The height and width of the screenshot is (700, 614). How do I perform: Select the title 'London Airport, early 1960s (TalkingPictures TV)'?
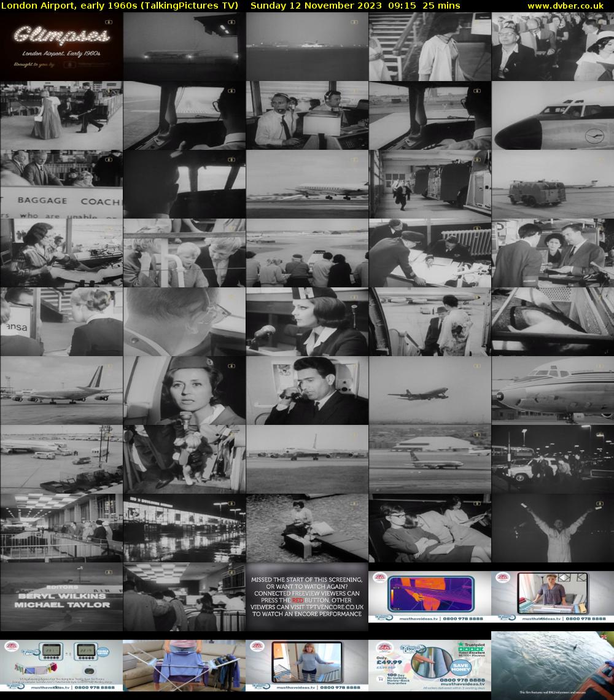click(x=120, y=6)
